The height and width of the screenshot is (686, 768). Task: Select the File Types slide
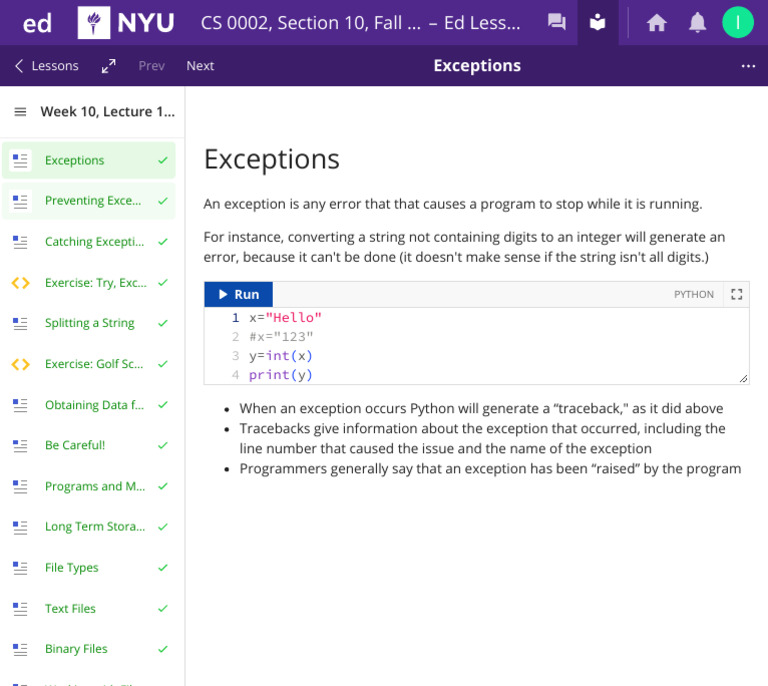point(89,568)
